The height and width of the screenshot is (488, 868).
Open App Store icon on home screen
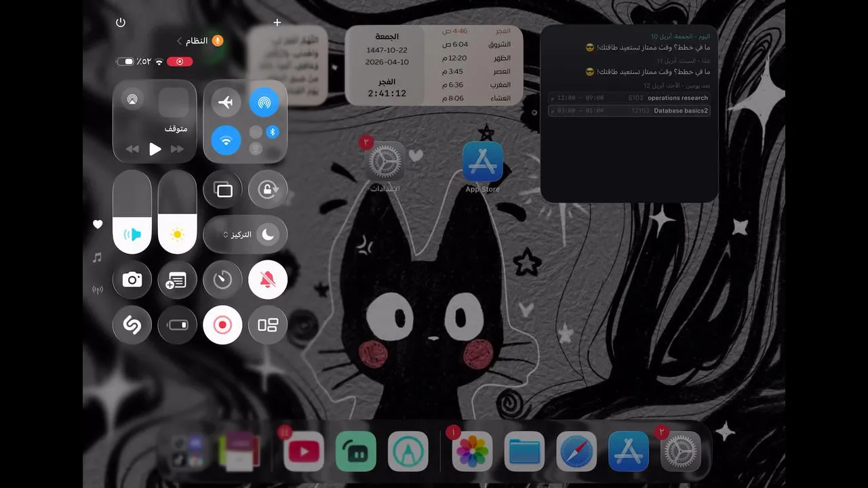483,161
